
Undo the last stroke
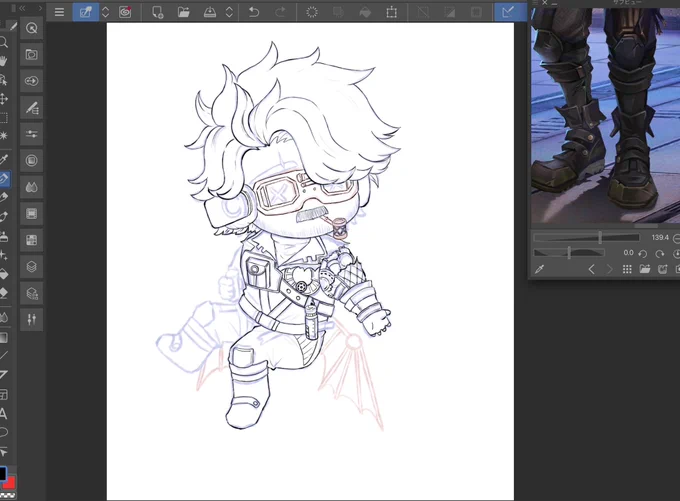coord(254,12)
